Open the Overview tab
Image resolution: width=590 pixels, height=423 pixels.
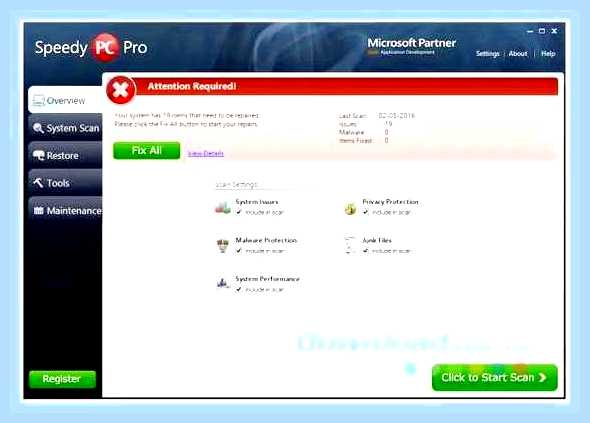65,100
